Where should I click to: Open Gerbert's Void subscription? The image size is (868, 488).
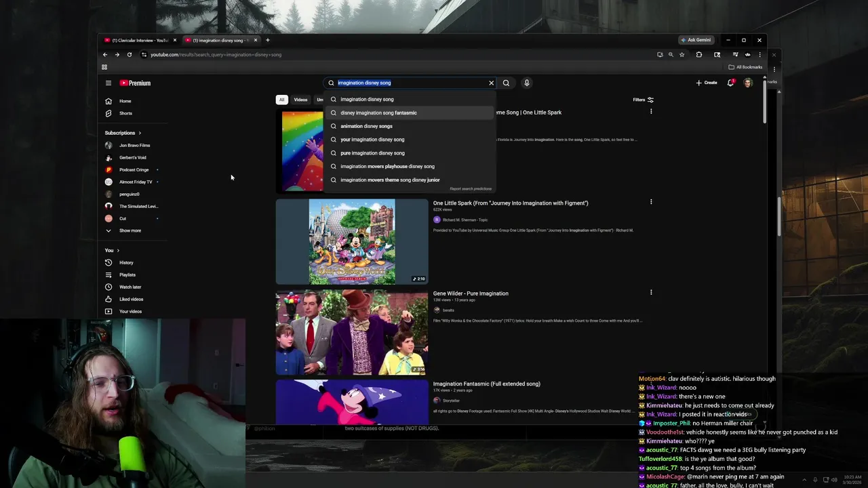pyautogui.click(x=132, y=157)
